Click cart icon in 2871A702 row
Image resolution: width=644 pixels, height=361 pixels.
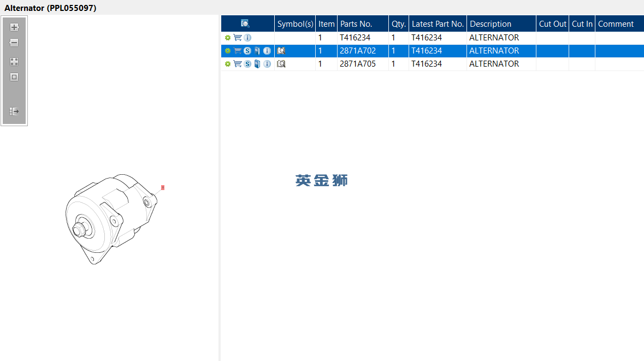click(238, 50)
